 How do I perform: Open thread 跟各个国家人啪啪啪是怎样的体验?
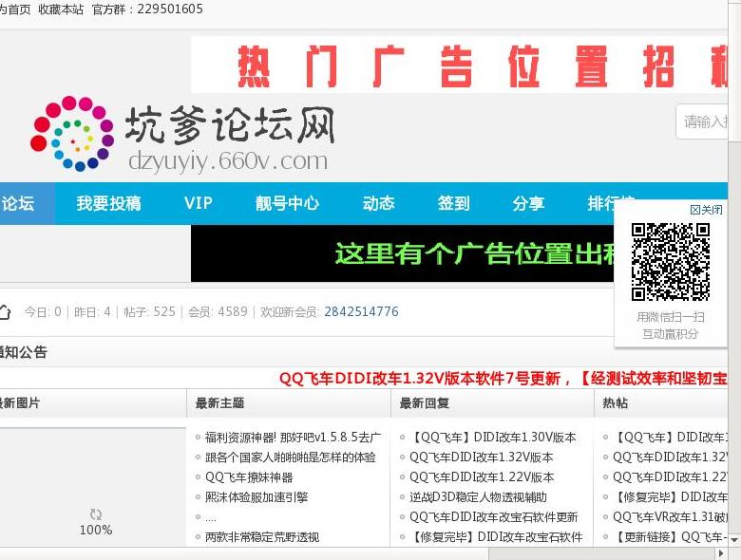(291, 457)
